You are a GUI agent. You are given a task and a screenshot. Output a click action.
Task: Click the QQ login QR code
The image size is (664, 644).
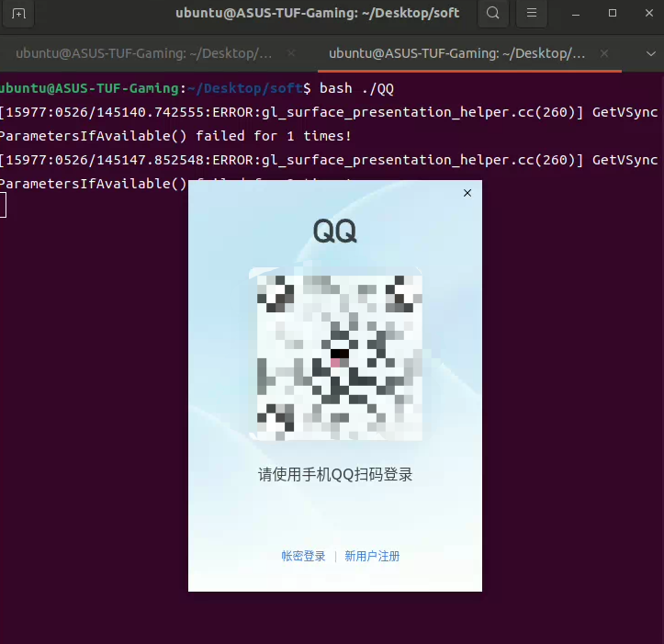coord(340,357)
